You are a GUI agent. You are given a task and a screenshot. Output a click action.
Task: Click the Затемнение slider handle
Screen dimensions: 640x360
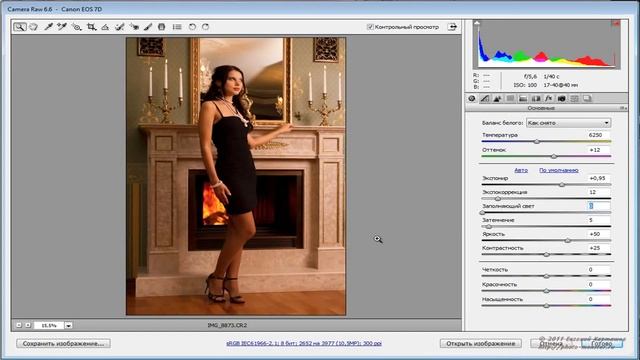point(489,227)
